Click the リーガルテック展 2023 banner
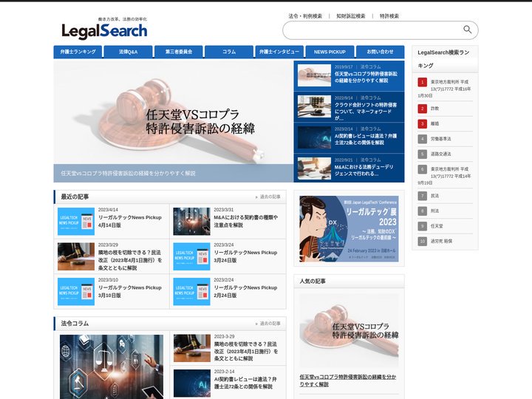The image size is (532, 399). (349, 228)
